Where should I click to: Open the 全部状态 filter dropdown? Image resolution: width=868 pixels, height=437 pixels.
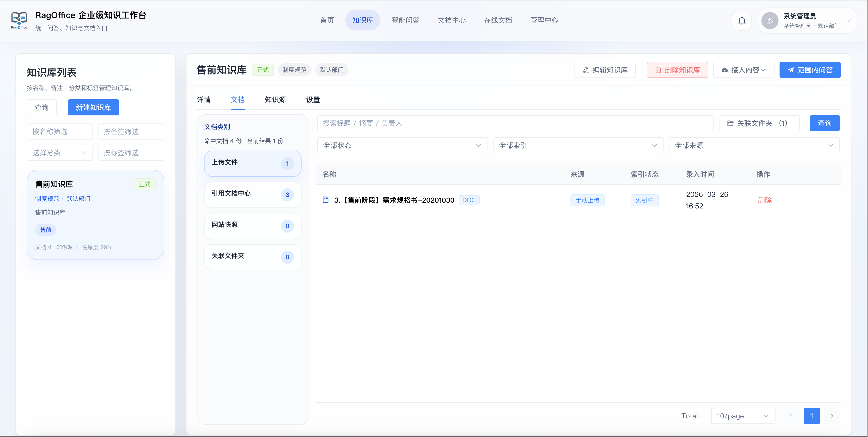402,145
